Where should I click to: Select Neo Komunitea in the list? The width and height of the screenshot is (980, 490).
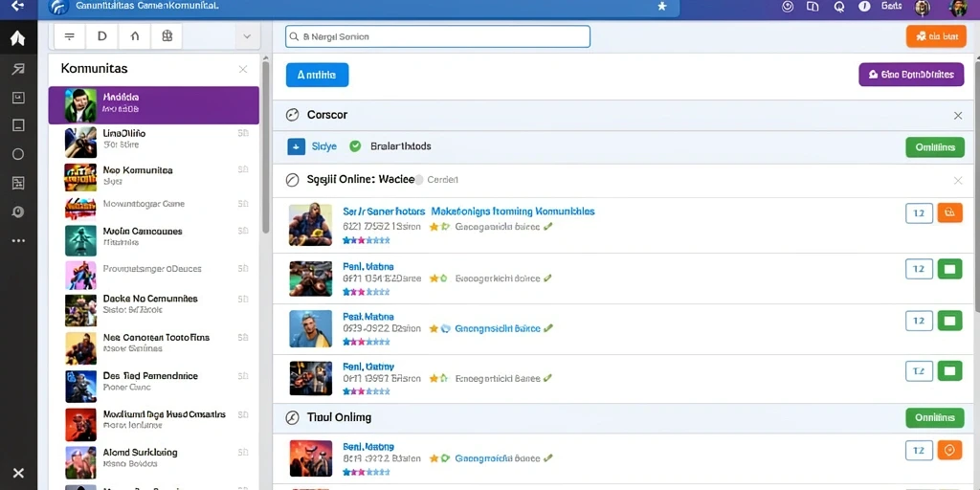point(154,177)
